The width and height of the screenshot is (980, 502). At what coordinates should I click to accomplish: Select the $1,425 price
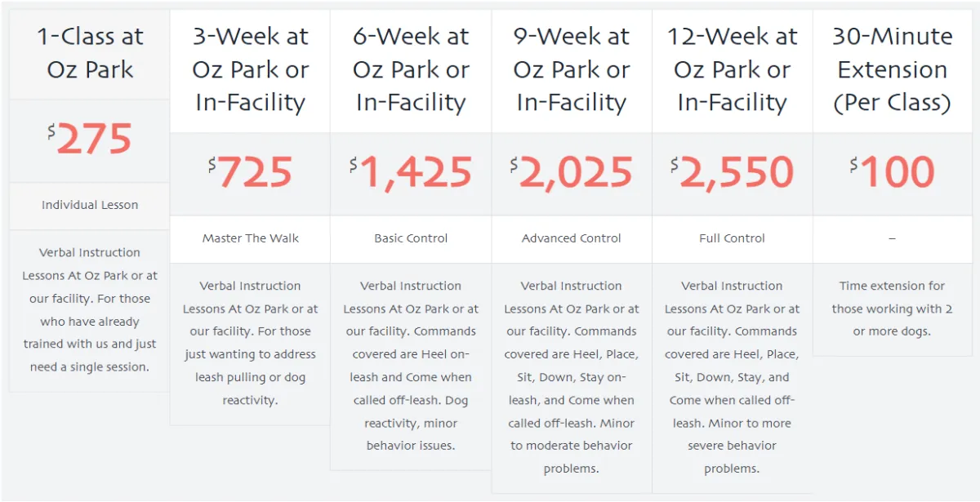[411, 173]
